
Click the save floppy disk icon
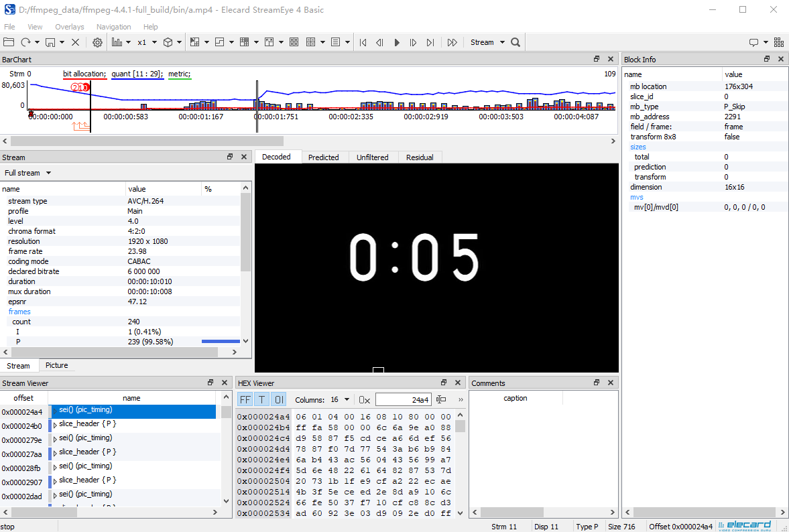50,42
